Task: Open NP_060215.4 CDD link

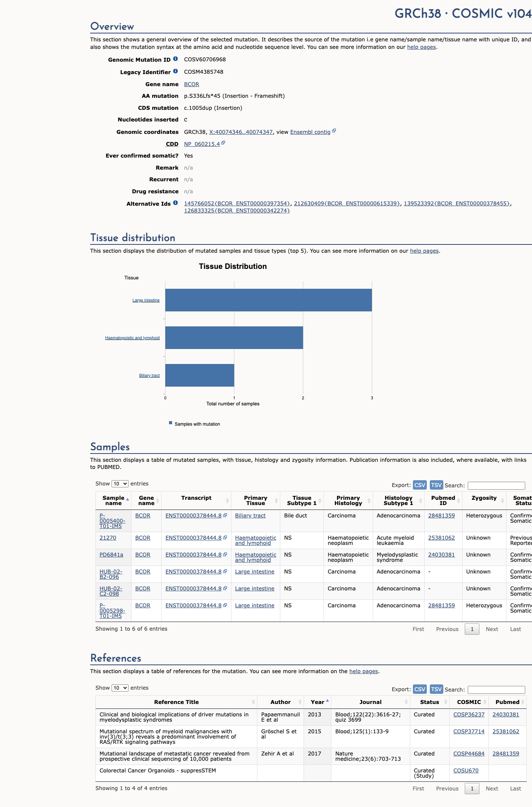Action: pos(202,144)
